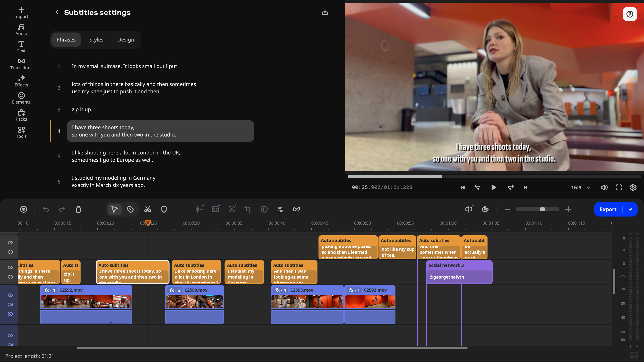Click the download subtitles icon
This screenshot has height=362, width=644.
[325, 12]
